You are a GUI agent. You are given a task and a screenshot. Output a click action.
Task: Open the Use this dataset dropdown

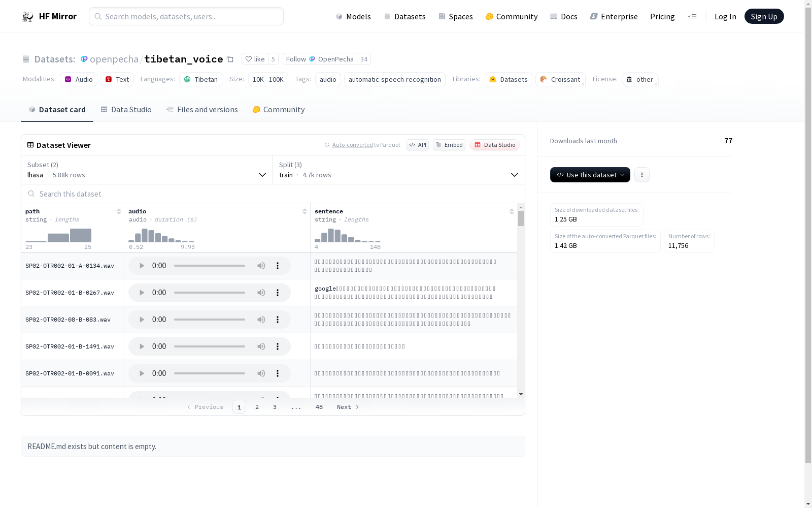click(x=590, y=175)
